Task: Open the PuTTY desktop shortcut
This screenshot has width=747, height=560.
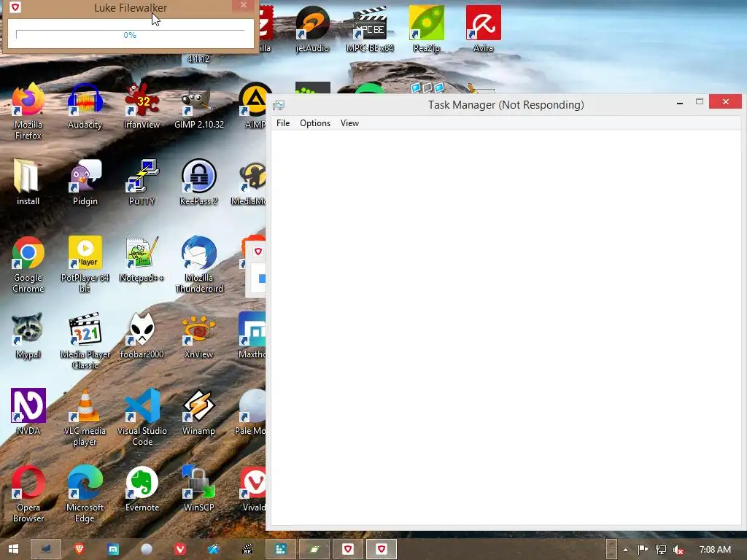Action: pos(142,182)
